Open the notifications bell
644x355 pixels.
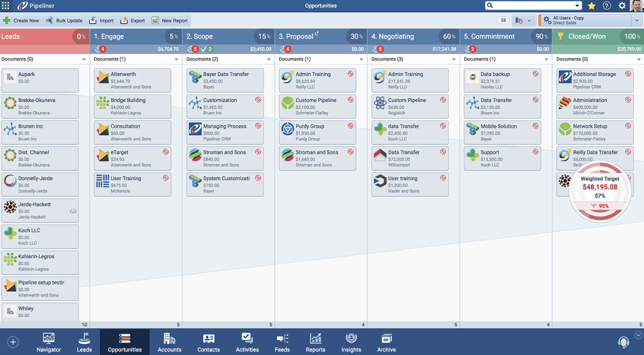pos(623,342)
